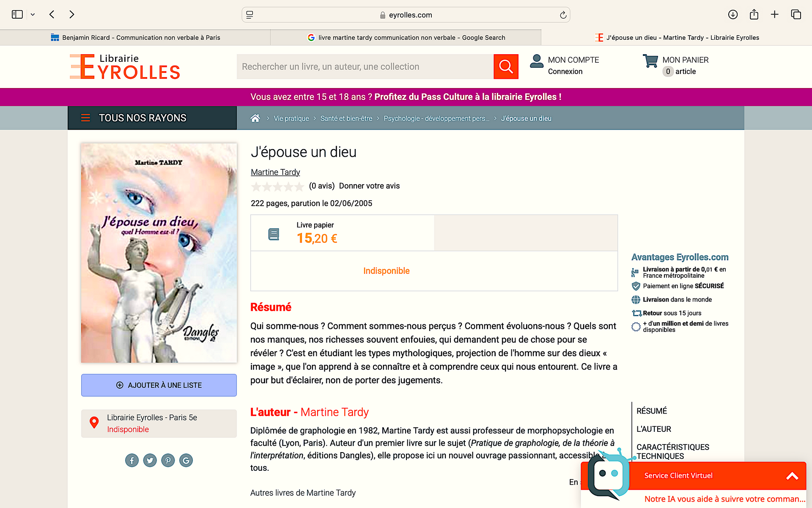
Task: Jump to CARACTÉRISTIQUES TECHNIQUES section
Action: pos(672,452)
